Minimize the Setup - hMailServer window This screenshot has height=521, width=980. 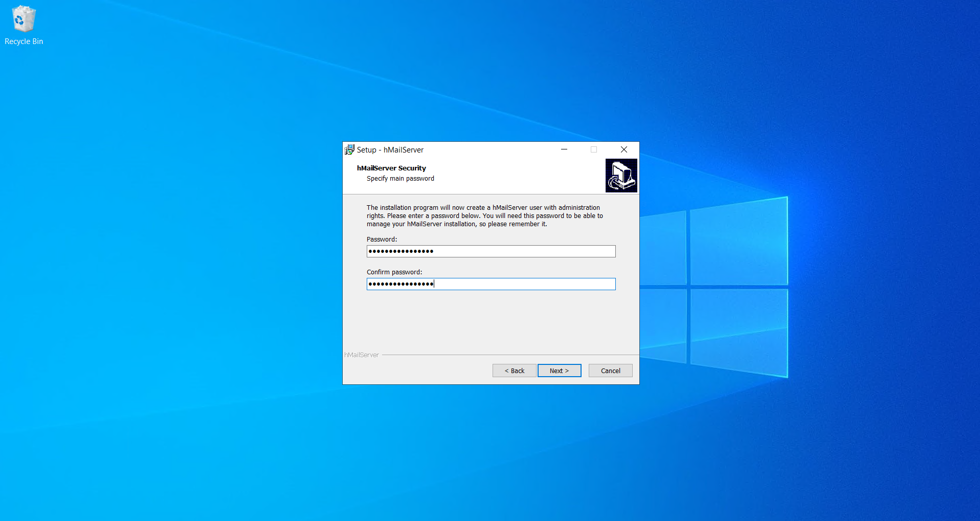tap(564, 149)
